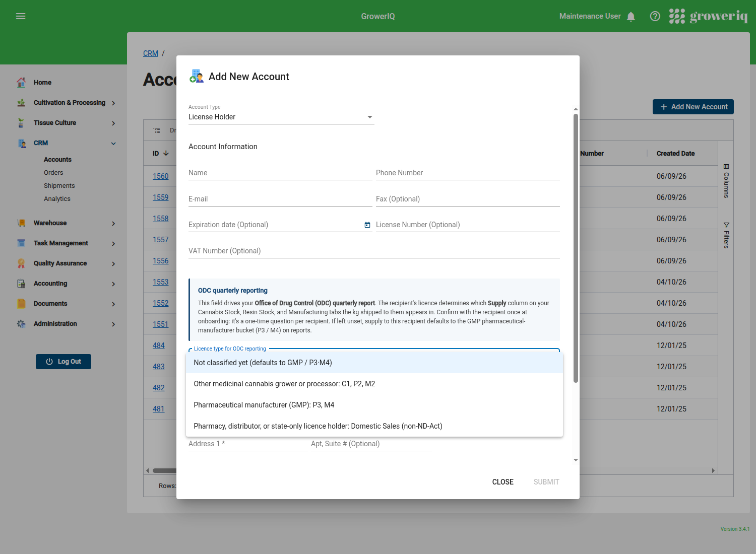Expand Task Management menu
This screenshot has width=756, height=554.
click(x=113, y=244)
